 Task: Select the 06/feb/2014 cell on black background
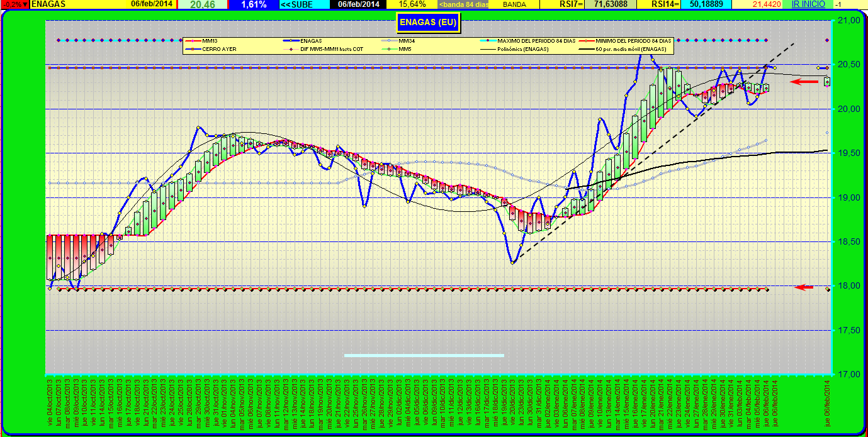coord(358,4)
